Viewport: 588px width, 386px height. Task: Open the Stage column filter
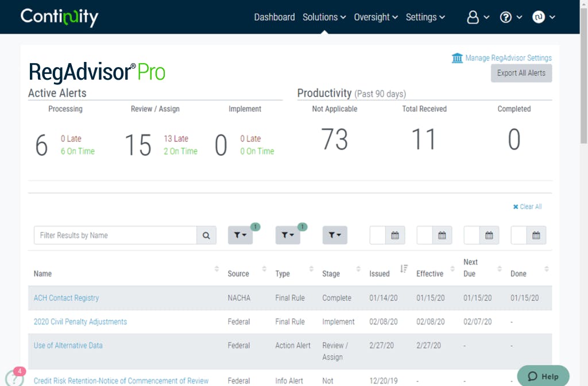coord(335,235)
